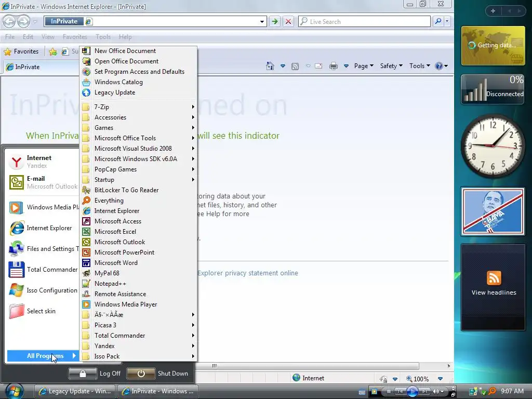Open E-mail Microsoft Outlook pinned item
Image resolution: width=532 pixels, height=399 pixels.
[x=43, y=182]
